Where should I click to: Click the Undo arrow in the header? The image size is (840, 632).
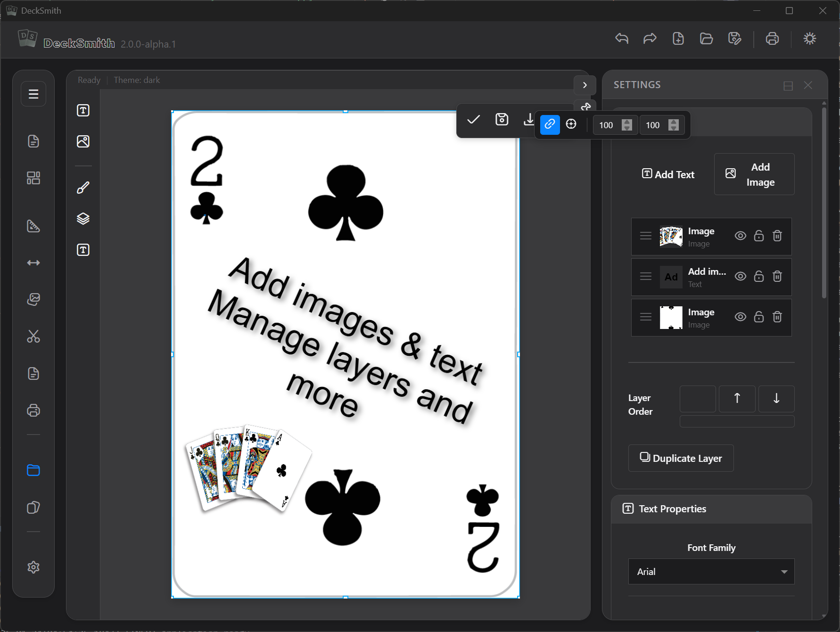click(x=621, y=39)
